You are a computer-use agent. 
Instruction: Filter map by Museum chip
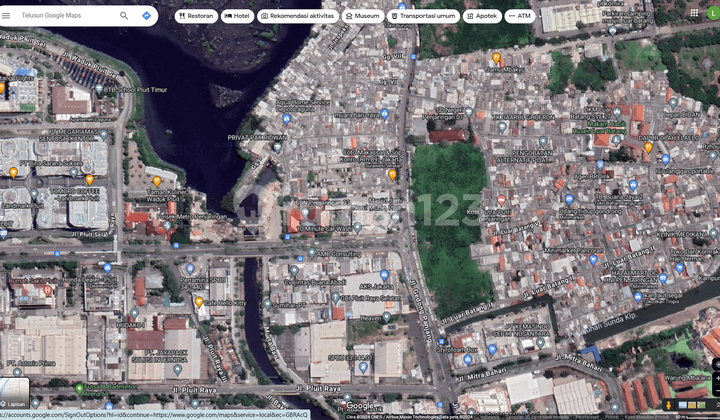363,16
